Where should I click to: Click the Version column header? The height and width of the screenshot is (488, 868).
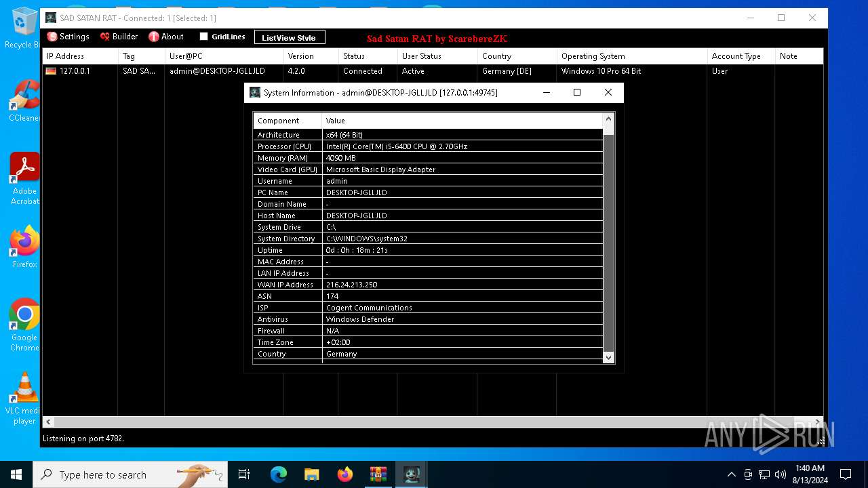coord(311,56)
